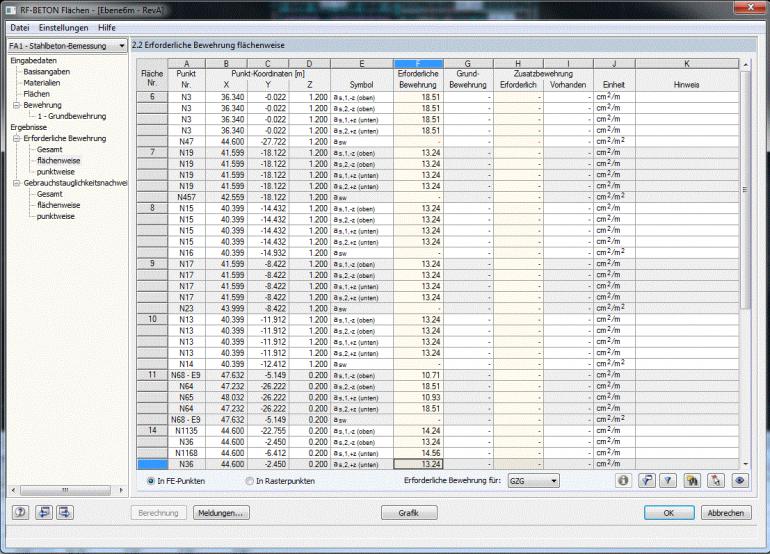Select the In Rasterpunkten radio option

click(249, 481)
